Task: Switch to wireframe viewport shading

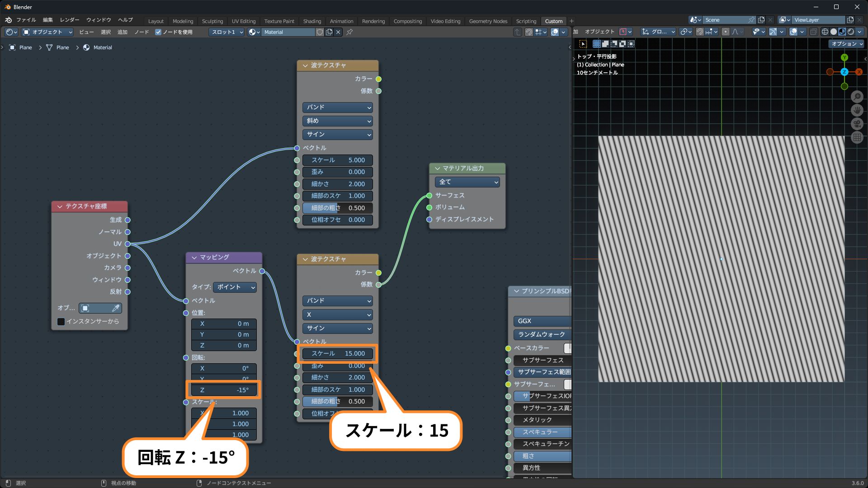Action: (x=825, y=32)
